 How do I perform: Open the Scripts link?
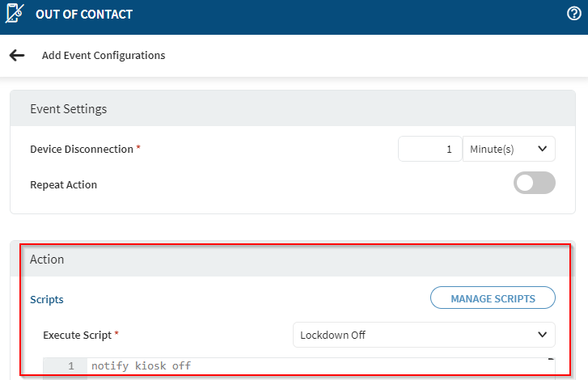click(x=47, y=299)
